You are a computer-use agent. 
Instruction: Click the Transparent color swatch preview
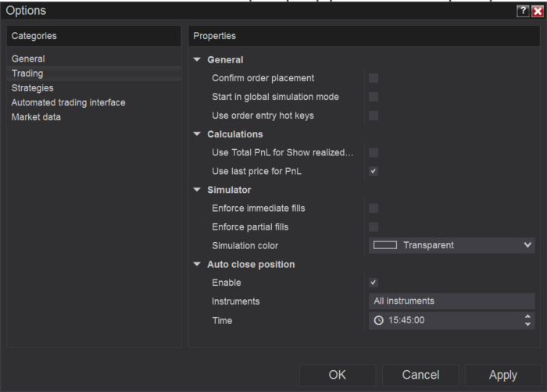point(386,245)
